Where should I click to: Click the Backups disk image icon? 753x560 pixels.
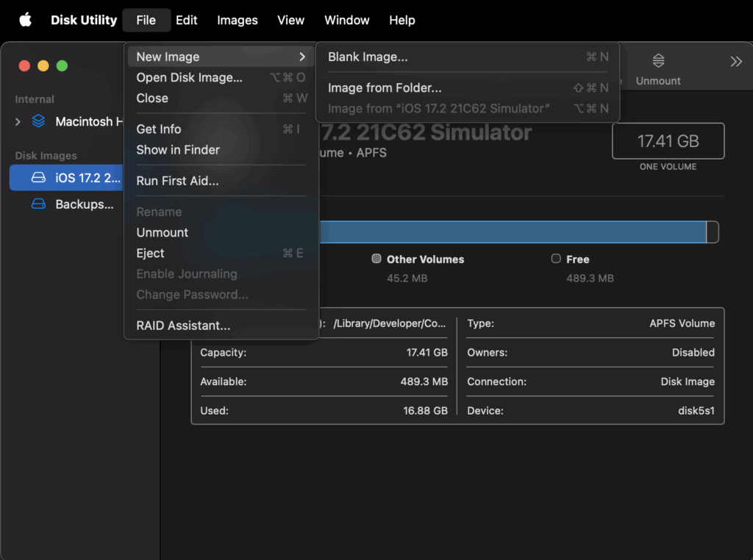(x=38, y=204)
